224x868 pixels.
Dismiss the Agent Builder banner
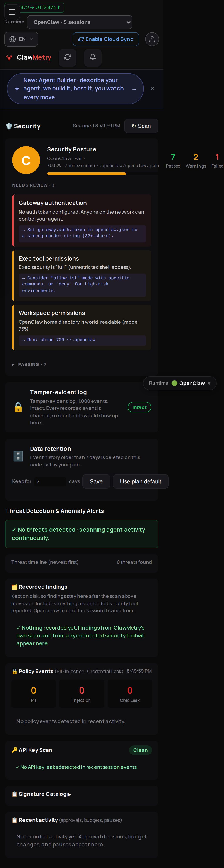click(x=153, y=89)
